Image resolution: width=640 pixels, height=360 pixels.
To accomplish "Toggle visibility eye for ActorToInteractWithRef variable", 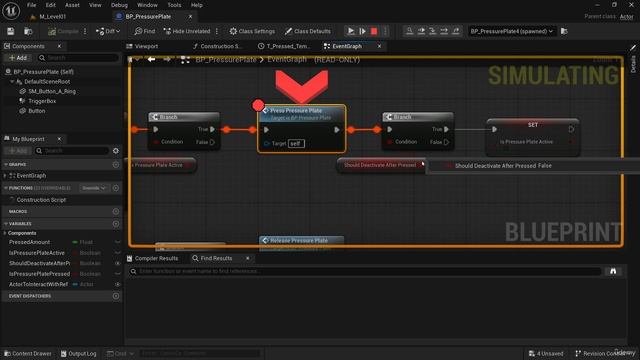I will tap(118, 284).
